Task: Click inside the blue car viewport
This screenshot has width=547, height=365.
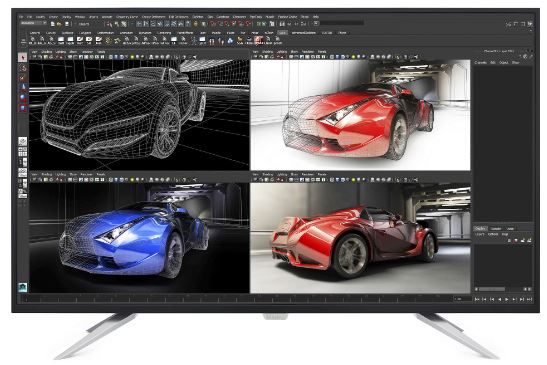Action: [x=140, y=237]
